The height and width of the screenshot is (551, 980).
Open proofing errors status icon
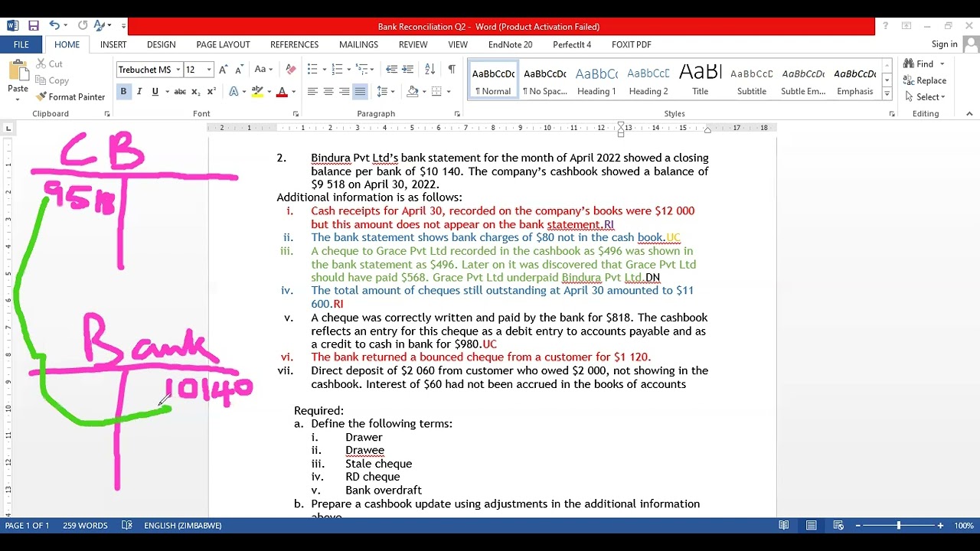[x=127, y=526]
